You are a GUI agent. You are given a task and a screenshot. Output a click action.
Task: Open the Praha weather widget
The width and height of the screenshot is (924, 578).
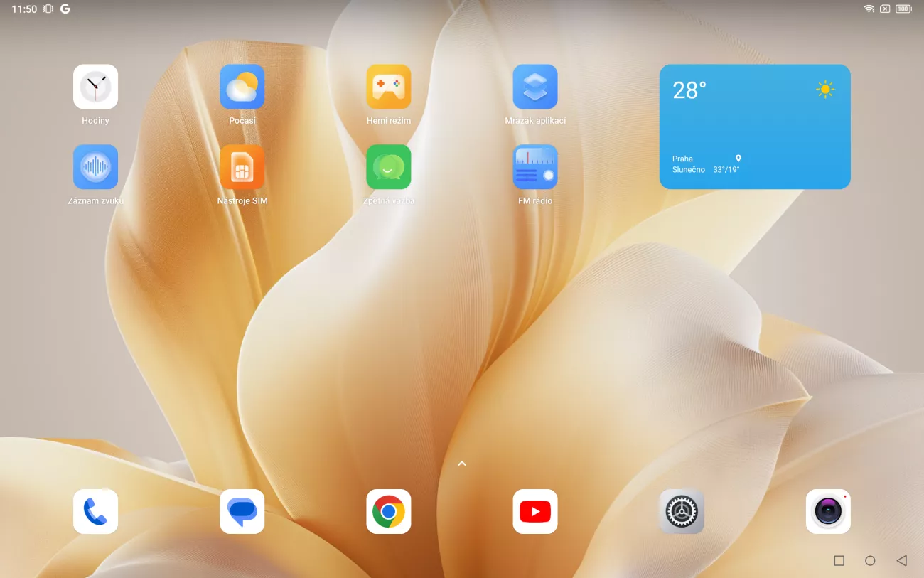click(x=754, y=127)
